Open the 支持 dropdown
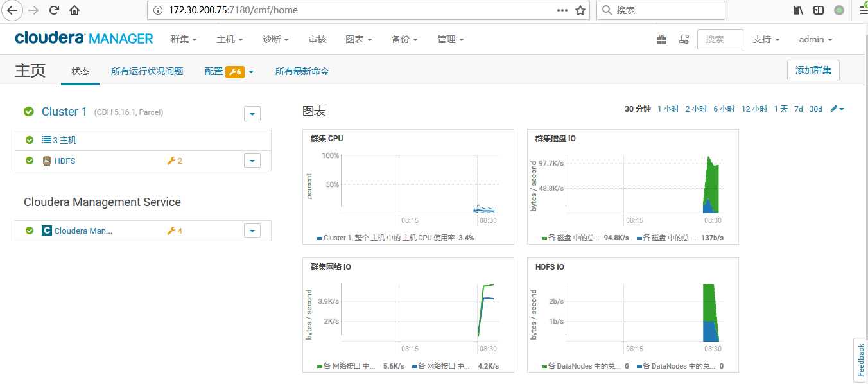 pos(767,39)
